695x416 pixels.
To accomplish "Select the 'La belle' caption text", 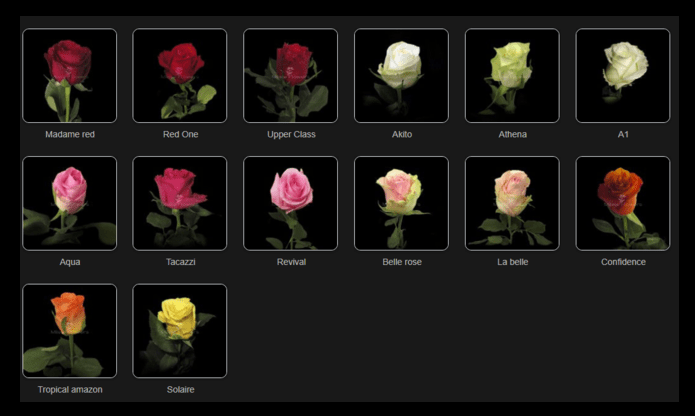I will tap(513, 262).
